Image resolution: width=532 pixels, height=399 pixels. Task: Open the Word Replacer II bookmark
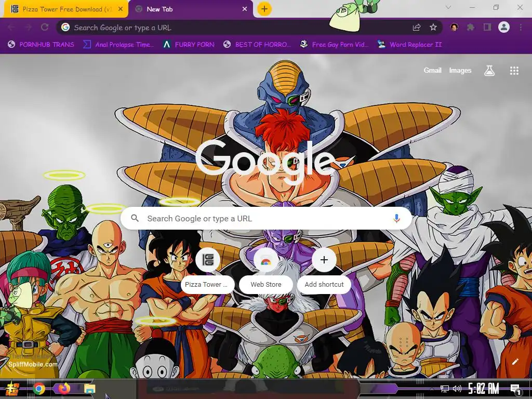[x=409, y=45]
